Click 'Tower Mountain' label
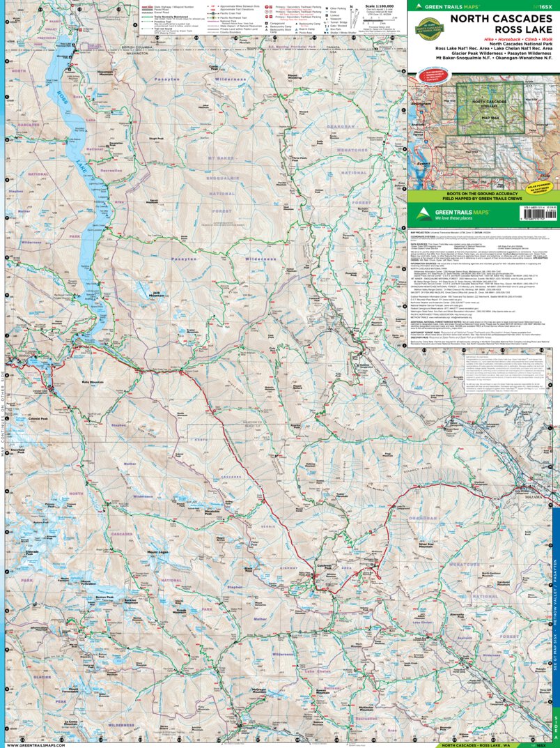Screen dimensions: 560x748 tap(343, 495)
